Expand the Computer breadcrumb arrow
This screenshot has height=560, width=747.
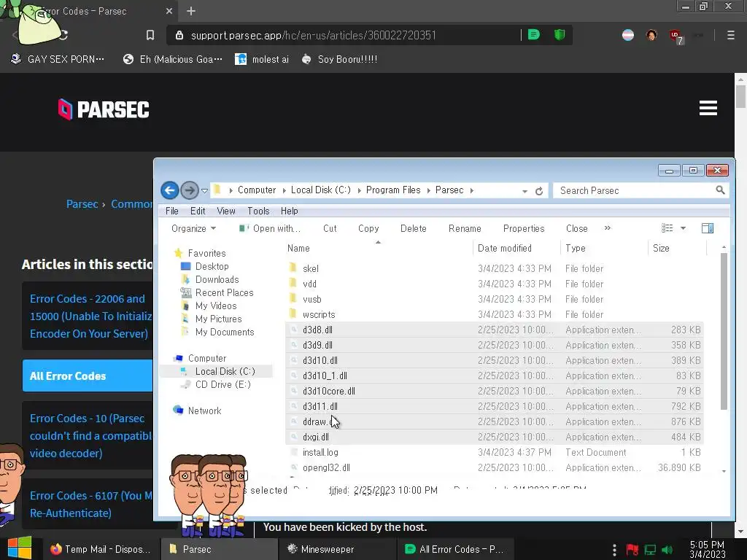(x=284, y=190)
